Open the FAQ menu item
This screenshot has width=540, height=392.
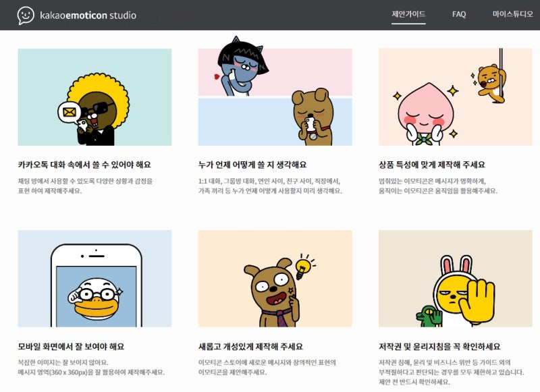[x=459, y=14]
